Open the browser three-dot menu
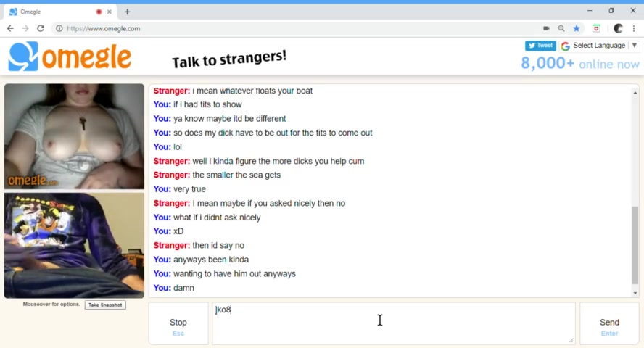The image size is (644, 348). pyautogui.click(x=634, y=28)
